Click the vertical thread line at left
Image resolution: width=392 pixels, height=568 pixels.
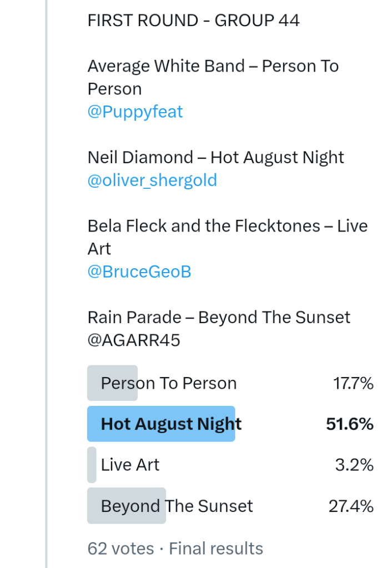47,278
